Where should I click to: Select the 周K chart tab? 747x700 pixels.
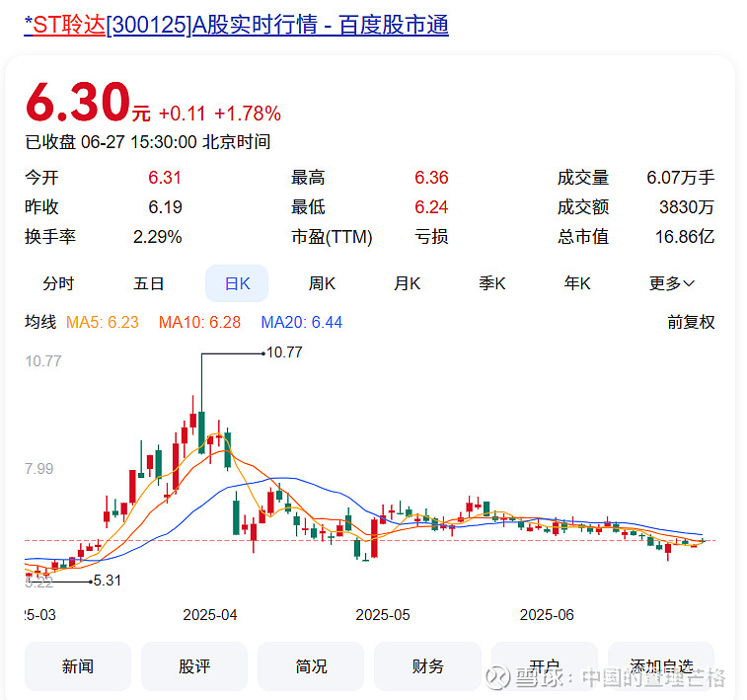click(322, 283)
